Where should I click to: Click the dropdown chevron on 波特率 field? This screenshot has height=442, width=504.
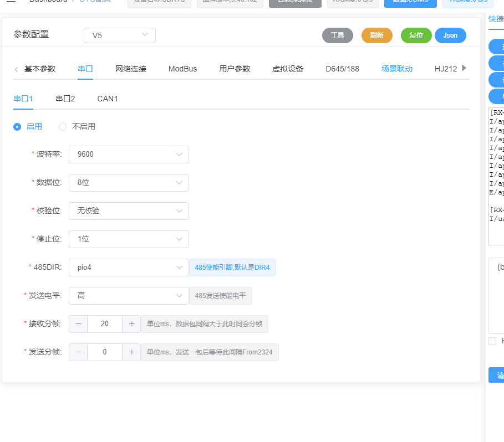tap(179, 155)
